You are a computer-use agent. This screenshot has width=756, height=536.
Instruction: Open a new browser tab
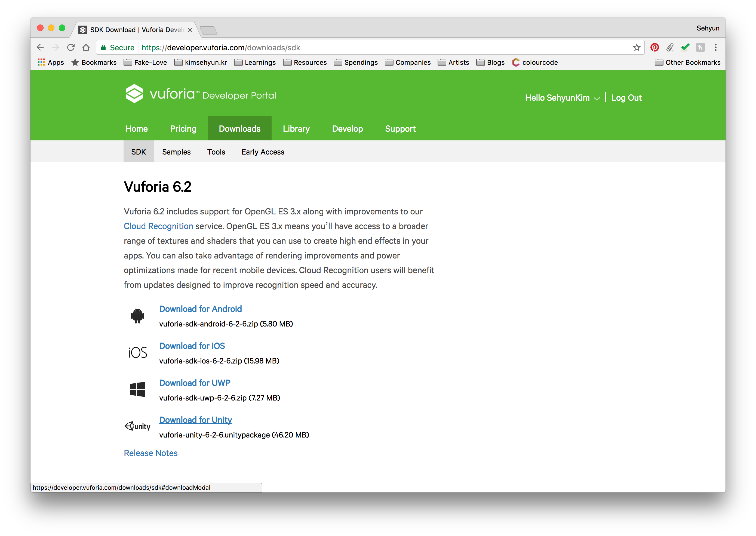coord(209,31)
